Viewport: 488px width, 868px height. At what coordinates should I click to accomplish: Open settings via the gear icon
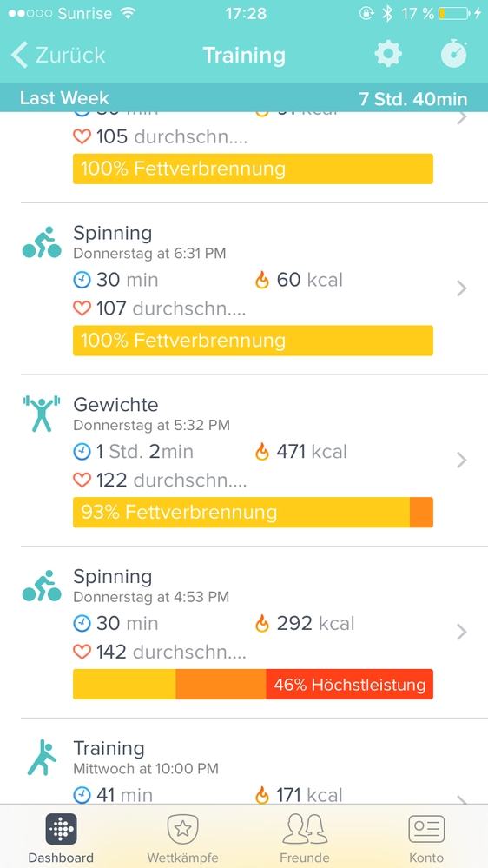tap(388, 54)
